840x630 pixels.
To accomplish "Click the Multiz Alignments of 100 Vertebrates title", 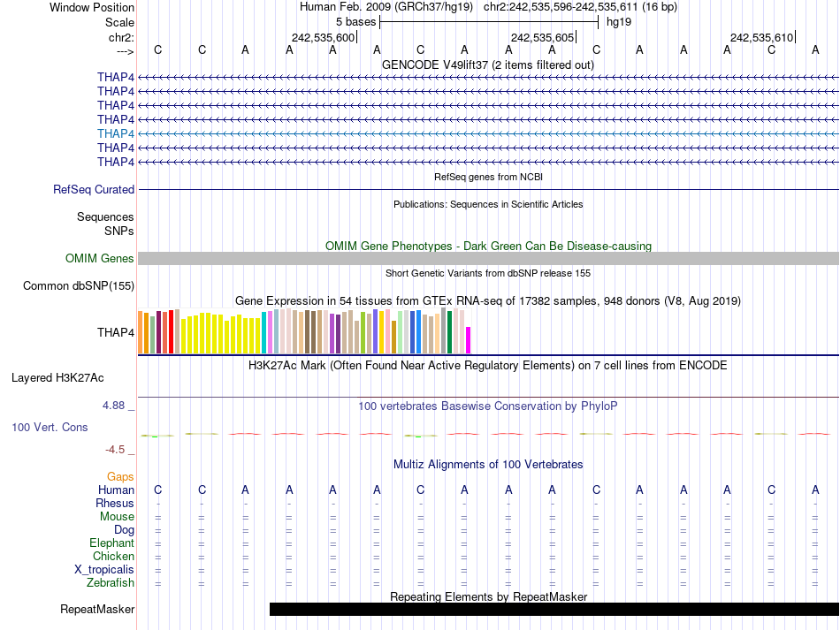I will [488, 464].
